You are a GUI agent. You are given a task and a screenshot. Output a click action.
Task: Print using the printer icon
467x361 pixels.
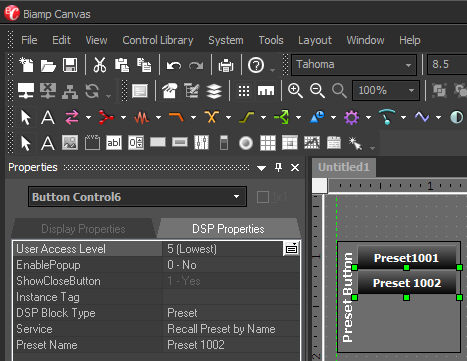(226, 65)
